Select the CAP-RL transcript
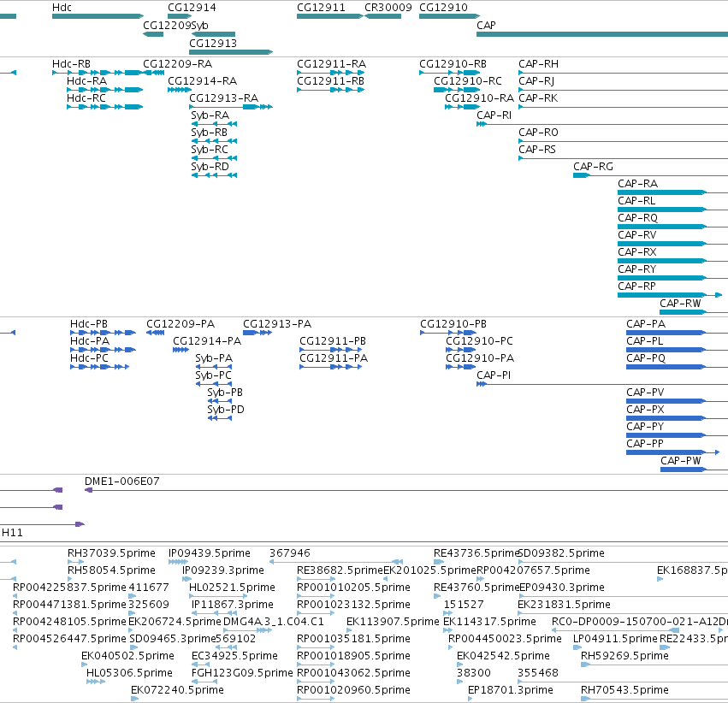728x703 pixels. click(672, 210)
